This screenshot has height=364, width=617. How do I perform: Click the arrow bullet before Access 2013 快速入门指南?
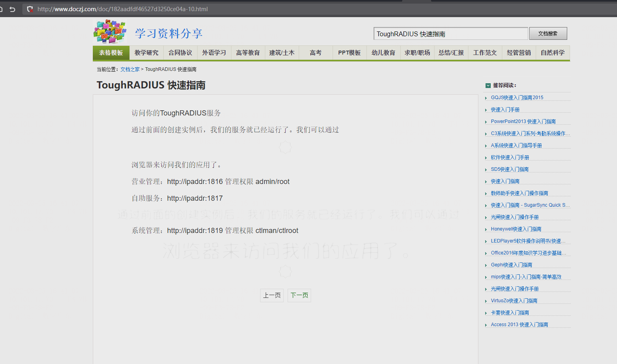click(486, 325)
